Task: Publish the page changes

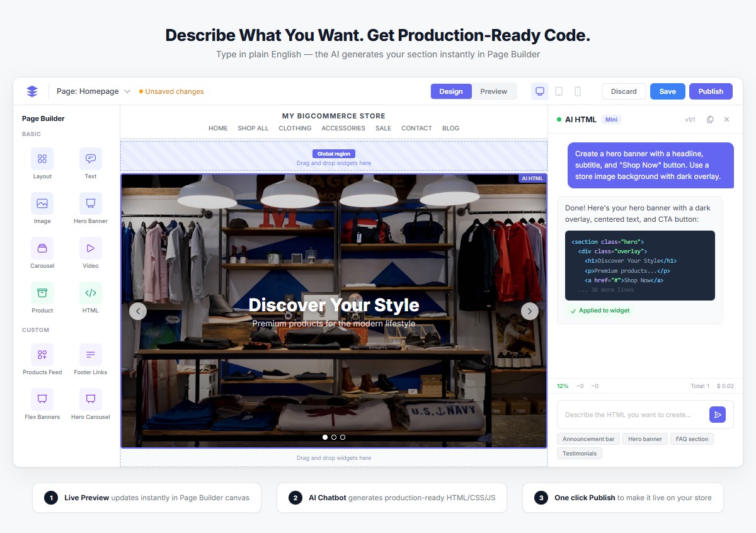Action: point(711,91)
